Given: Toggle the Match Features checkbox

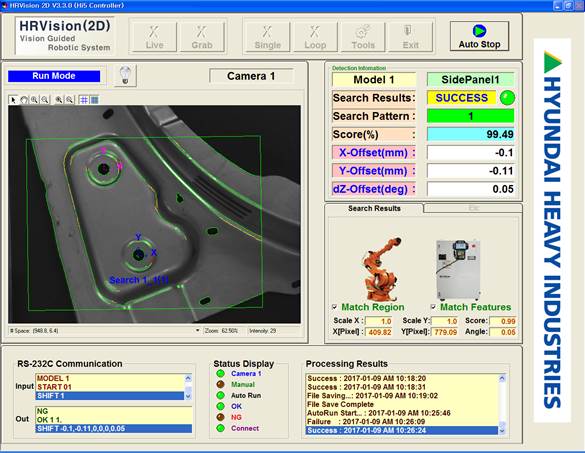Looking at the screenshot, I should [433, 307].
